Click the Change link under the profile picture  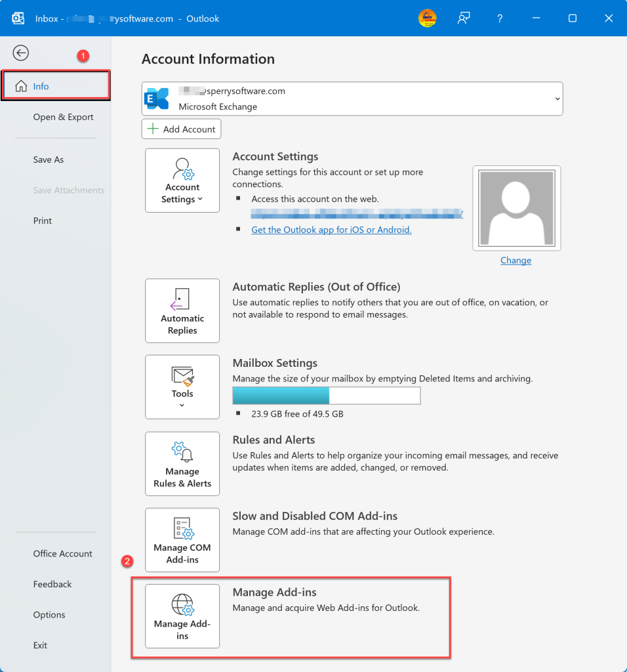tap(516, 260)
